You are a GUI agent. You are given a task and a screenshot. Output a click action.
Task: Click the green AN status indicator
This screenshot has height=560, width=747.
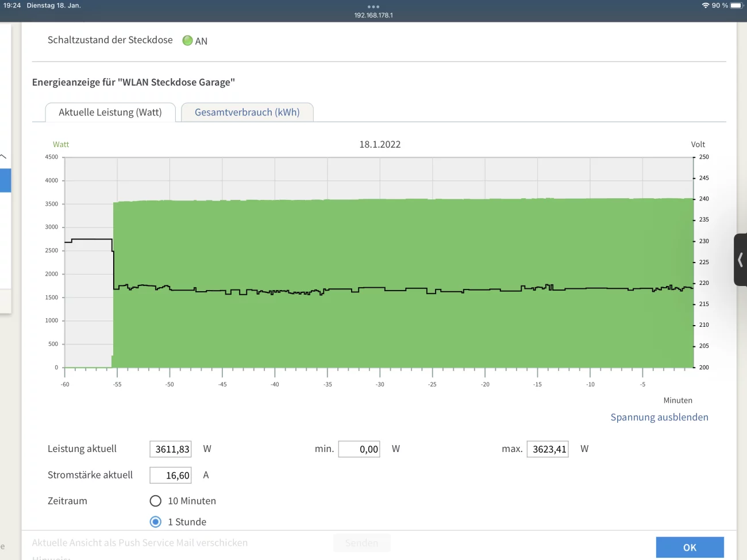(187, 41)
